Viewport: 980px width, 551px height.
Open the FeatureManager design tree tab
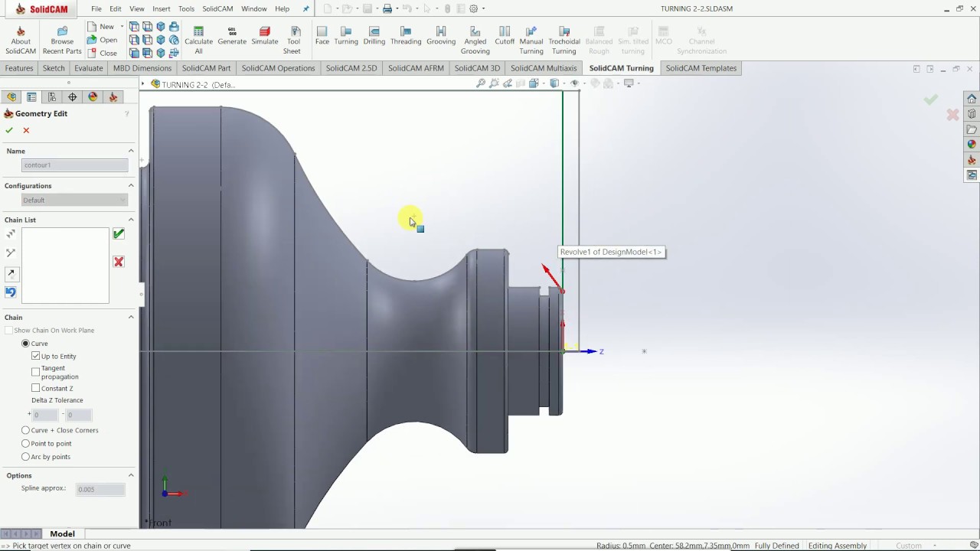click(x=11, y=97)
